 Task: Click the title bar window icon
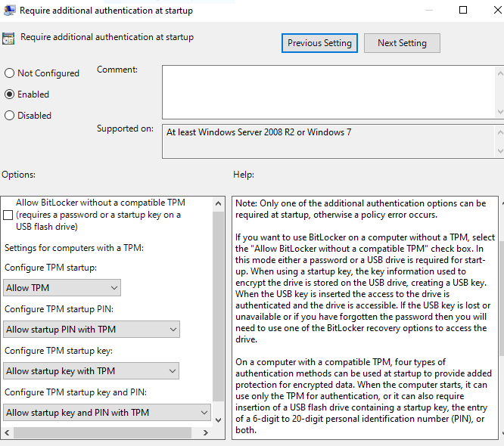coord(9,11)
